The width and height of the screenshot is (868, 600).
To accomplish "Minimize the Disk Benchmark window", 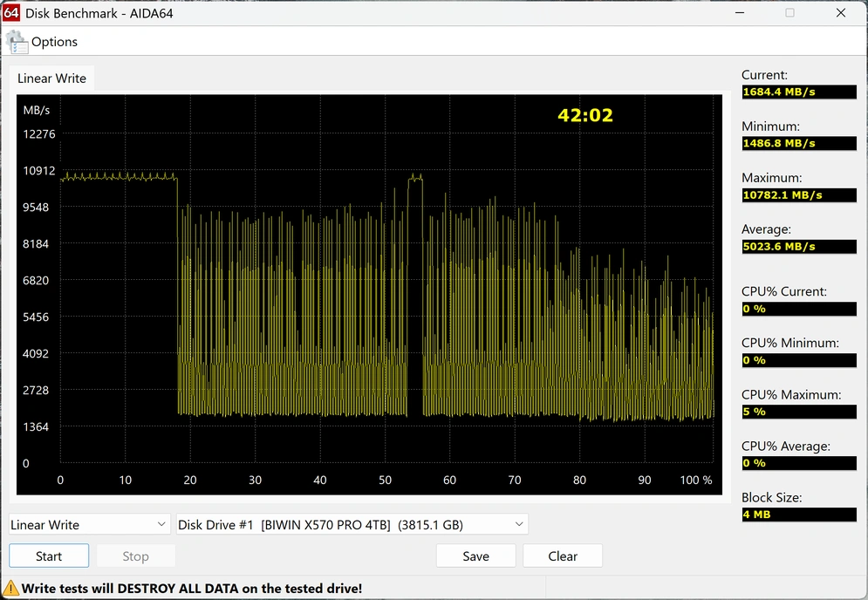I will pyautogui.click(x=739, y=13).
